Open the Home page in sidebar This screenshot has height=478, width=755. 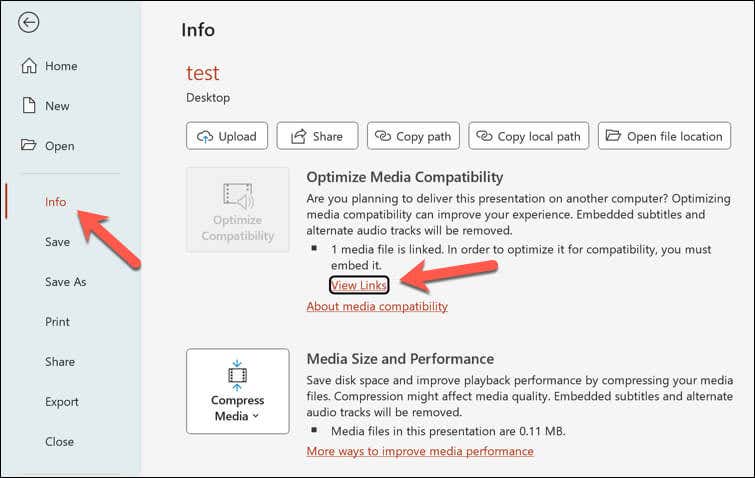pos(49,66)
